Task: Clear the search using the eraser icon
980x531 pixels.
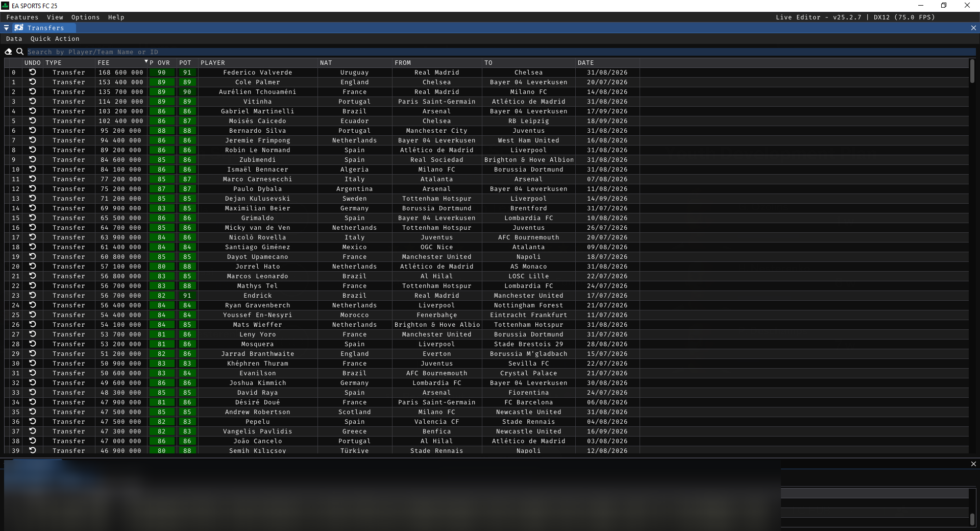Action: pos(8,52)
